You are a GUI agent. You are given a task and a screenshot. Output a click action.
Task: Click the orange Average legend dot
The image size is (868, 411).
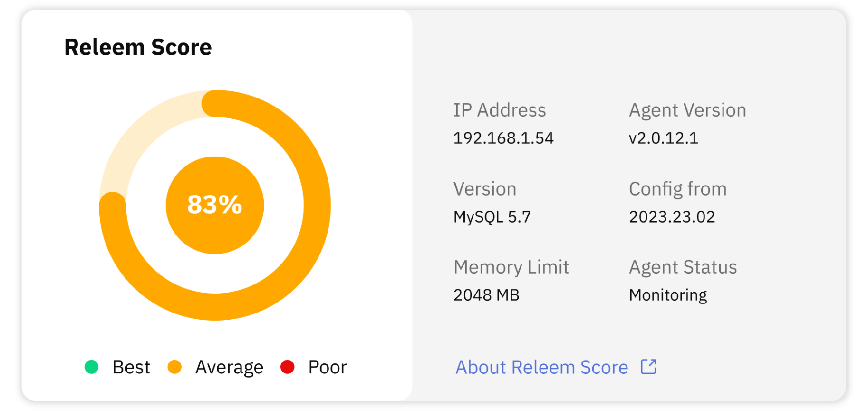[x=175, y=367]
